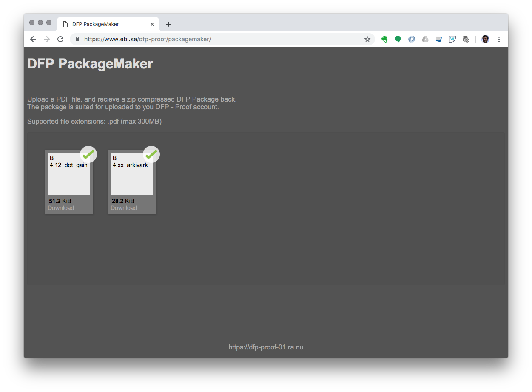Open the green speech bubble extension

coord(398,39)
